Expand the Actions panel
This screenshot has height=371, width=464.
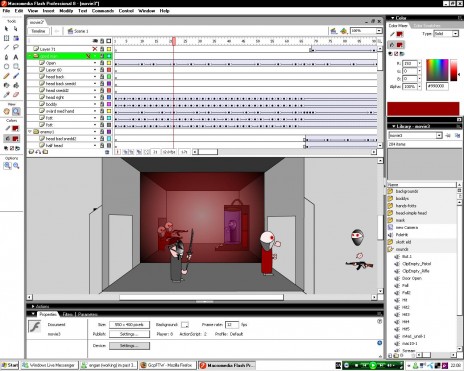tap(33, 306)
